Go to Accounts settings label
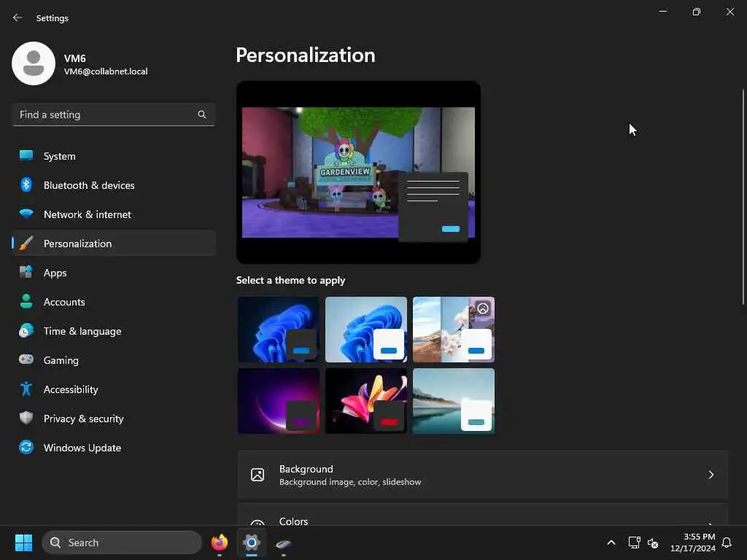The width and height of the screenshot is (747, 560). pyautogui.click(x=64, y=302)
